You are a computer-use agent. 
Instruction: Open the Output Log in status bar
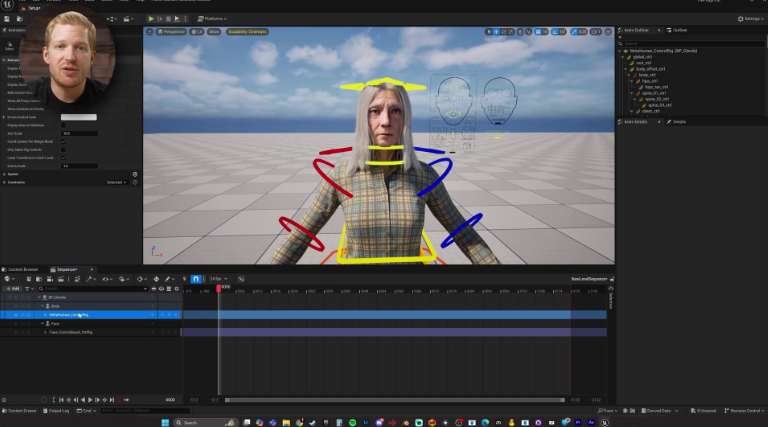[x=56, y=411]
